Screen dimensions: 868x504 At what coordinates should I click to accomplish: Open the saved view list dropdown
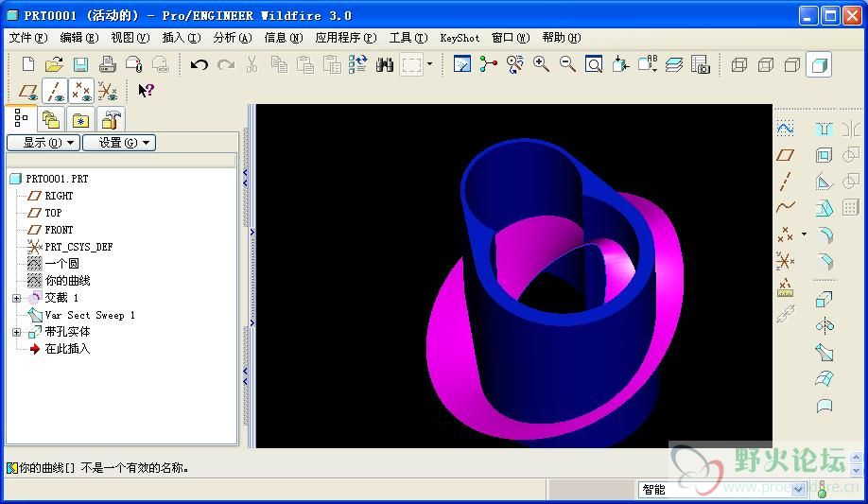point(647,65)
